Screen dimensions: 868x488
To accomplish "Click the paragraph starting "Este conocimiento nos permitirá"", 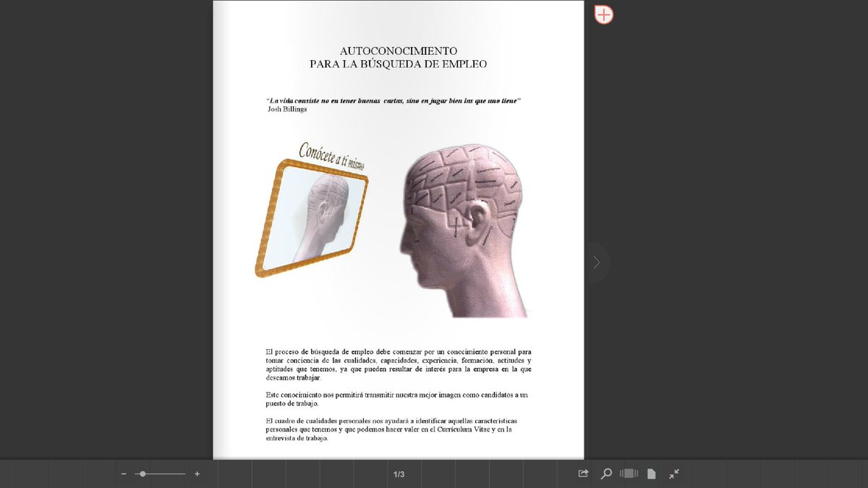I will point(396,399).
